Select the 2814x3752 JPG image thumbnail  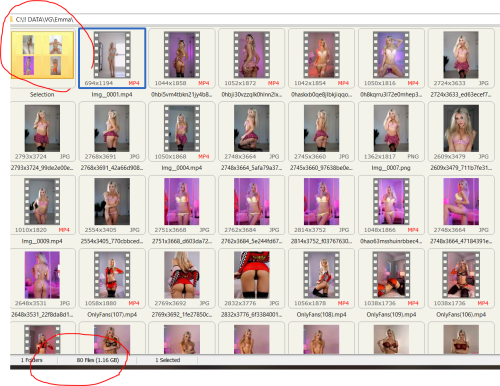[321, 202]
